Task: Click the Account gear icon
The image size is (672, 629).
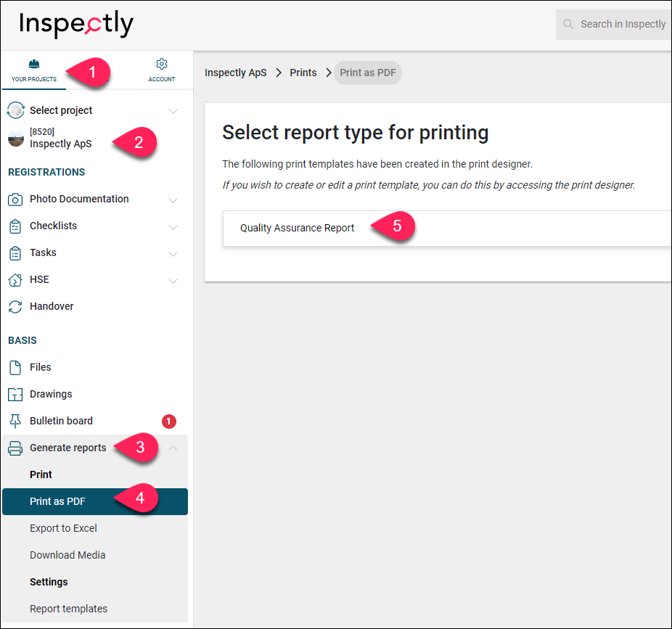Action: point(162,64)
